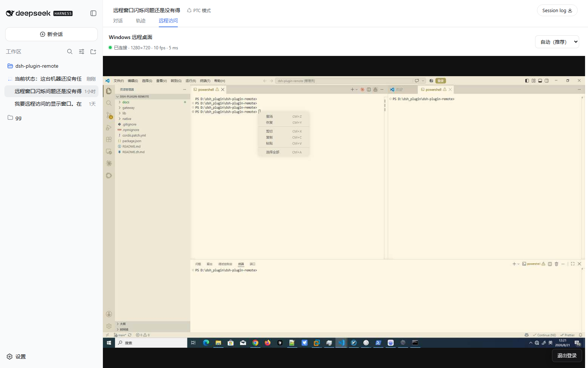
Task: Collapse the deepseek sidebar panel
Action: pyautogui.click(x=93, y=13)
